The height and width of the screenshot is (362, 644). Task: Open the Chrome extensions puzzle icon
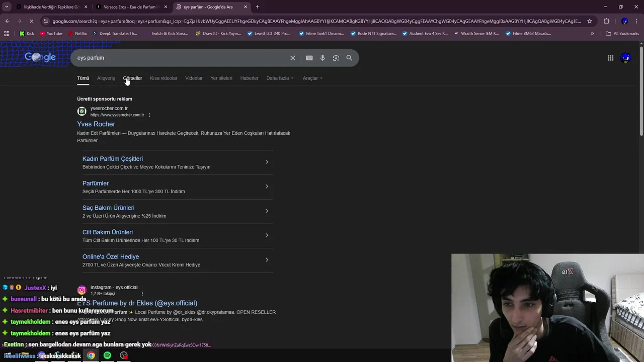(x=606, y=21)
